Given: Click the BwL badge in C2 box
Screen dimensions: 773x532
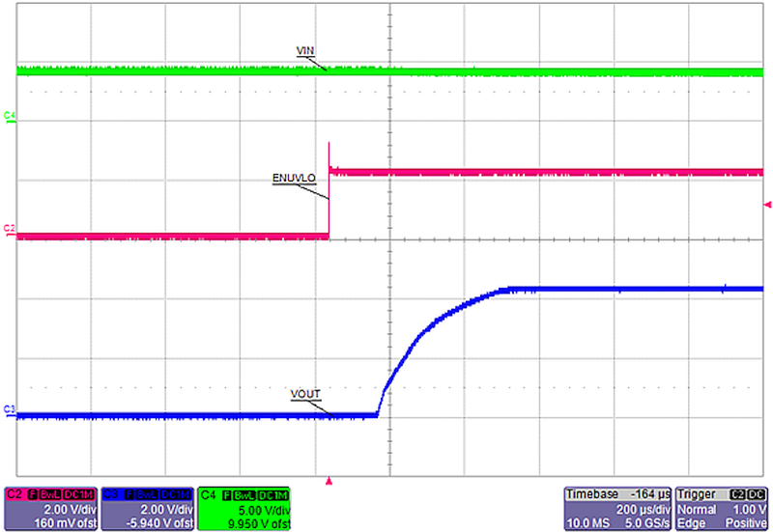Looking at the screenshot, I should tap(50, 494).
